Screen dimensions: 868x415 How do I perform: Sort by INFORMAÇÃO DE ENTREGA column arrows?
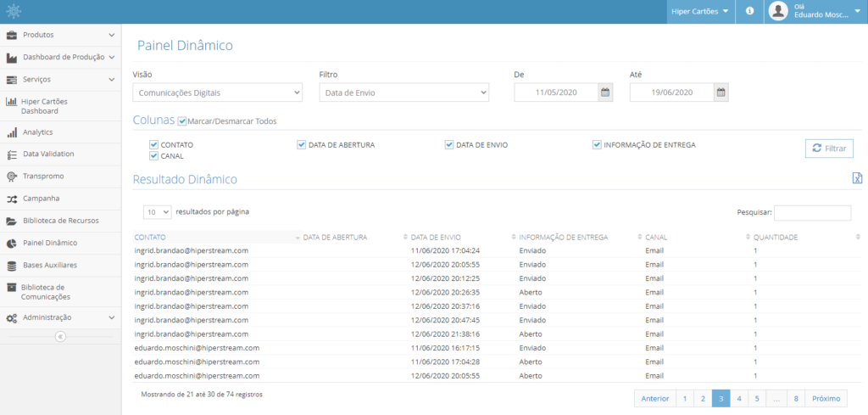tap(640, 237)
